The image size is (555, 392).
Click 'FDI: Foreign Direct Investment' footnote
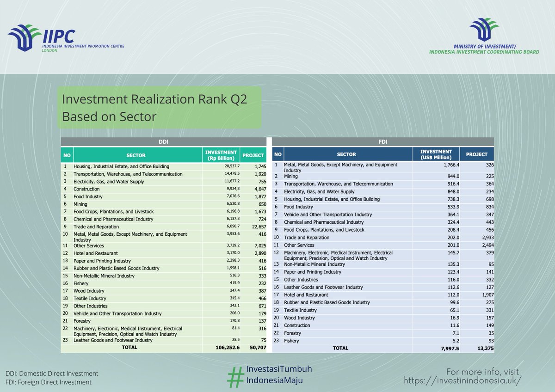point(49,382)
